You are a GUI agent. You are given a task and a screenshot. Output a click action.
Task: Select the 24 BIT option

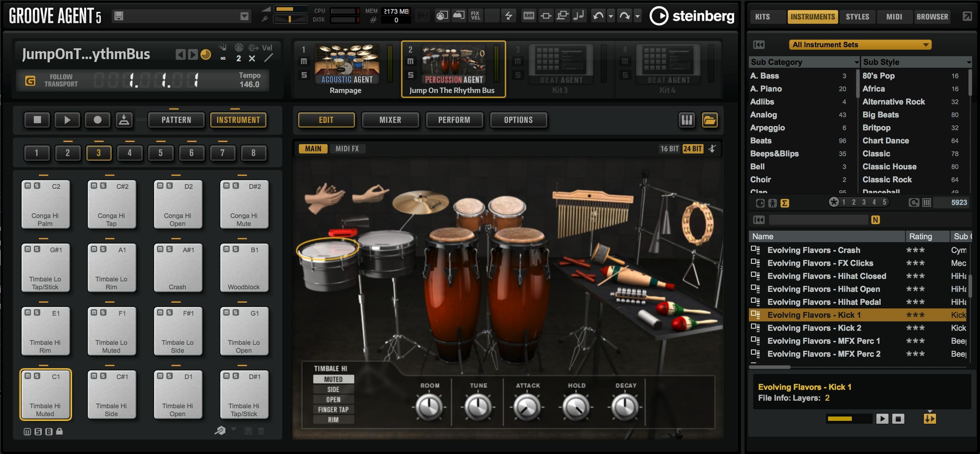point(692,148)
